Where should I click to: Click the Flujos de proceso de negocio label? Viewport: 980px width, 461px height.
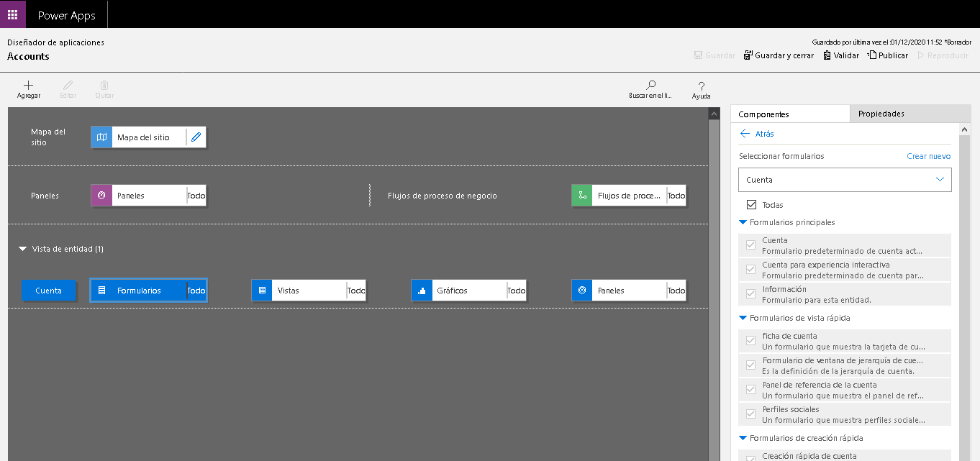tap(442, 196)
